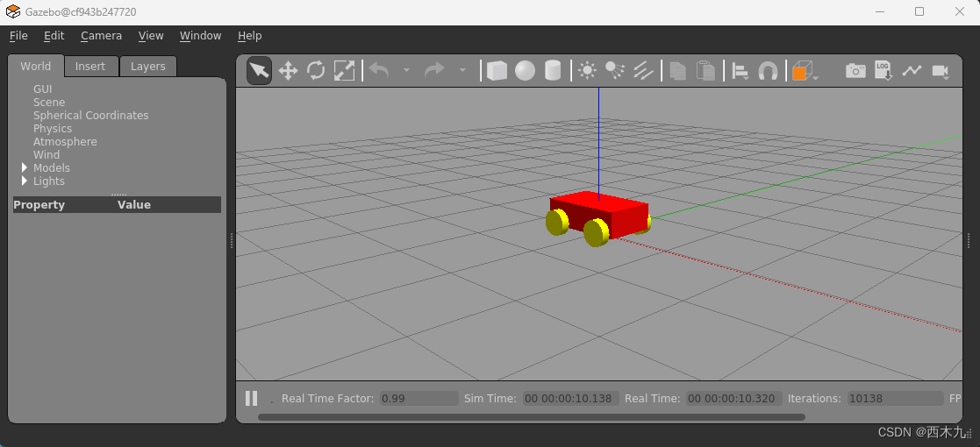Click the Gazebo title bar icon
Image resolution: width=980 pixels, height=447 pixels.
pos(13,12)
